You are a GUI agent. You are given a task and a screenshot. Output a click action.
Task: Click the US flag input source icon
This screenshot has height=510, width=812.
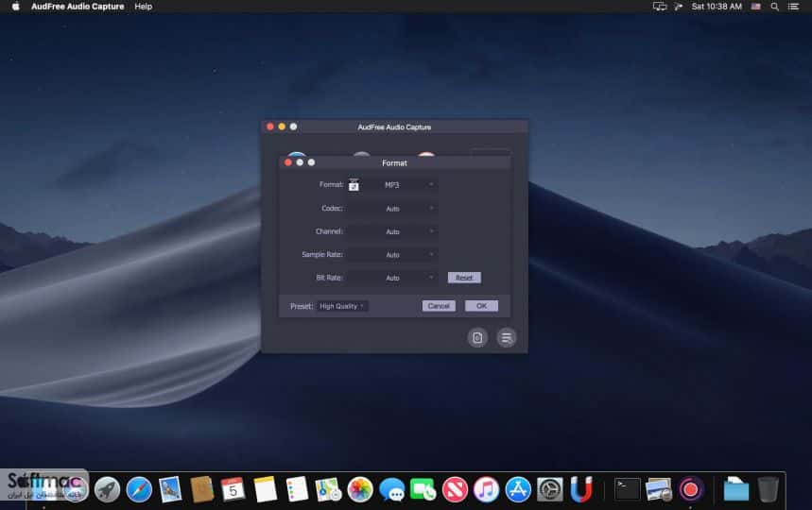(x=756, y=7)
